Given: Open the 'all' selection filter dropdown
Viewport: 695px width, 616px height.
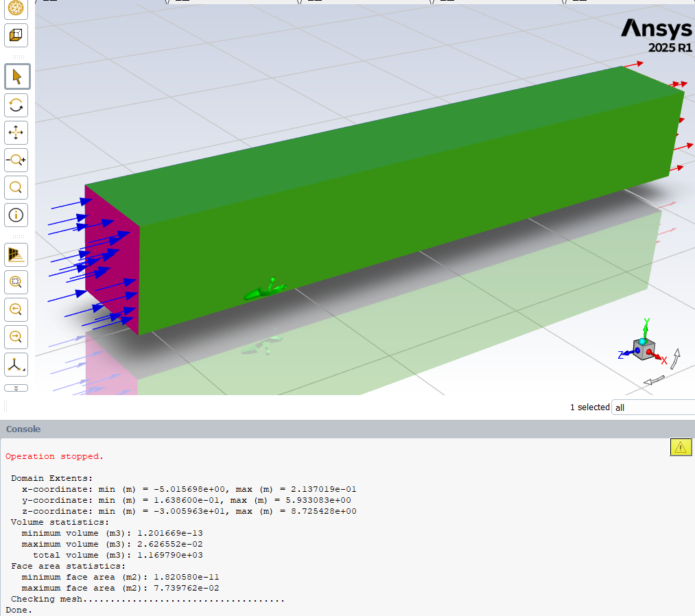Looking at the screenshot, I should [652, 407].
